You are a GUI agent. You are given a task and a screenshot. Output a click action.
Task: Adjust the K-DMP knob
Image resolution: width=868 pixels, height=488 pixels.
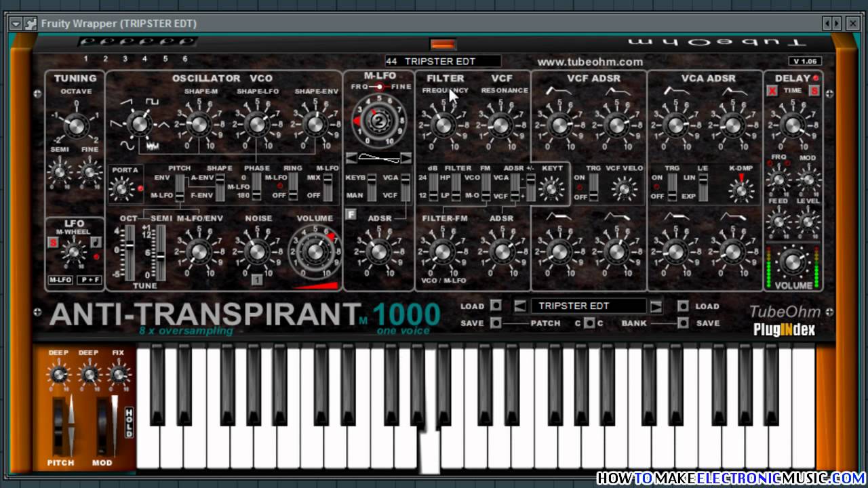(741, 191)
